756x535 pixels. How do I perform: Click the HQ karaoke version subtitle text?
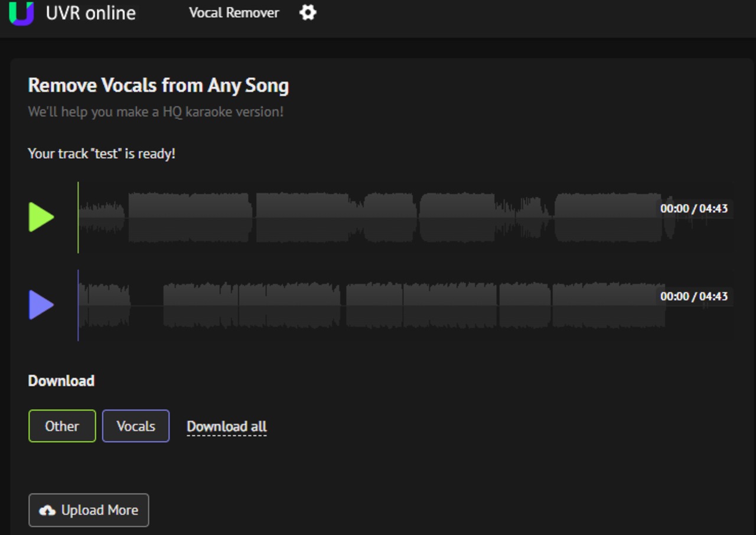click(156, 112)
